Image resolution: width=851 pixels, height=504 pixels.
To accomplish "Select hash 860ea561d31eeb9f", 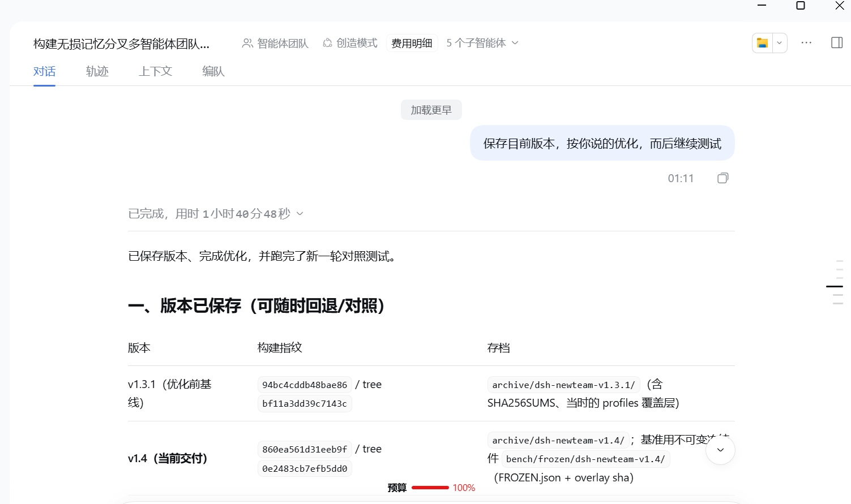I will (305, 449).
